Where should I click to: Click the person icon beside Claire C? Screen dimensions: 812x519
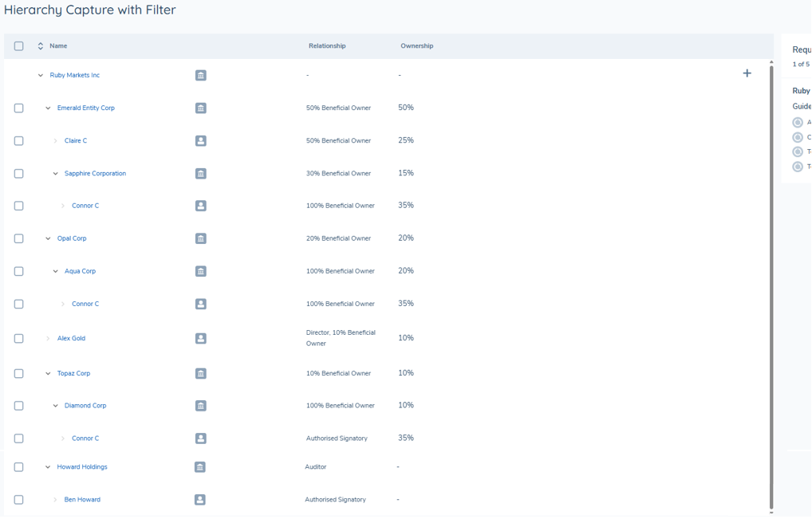pyautogui.click(x=201, y=141)
